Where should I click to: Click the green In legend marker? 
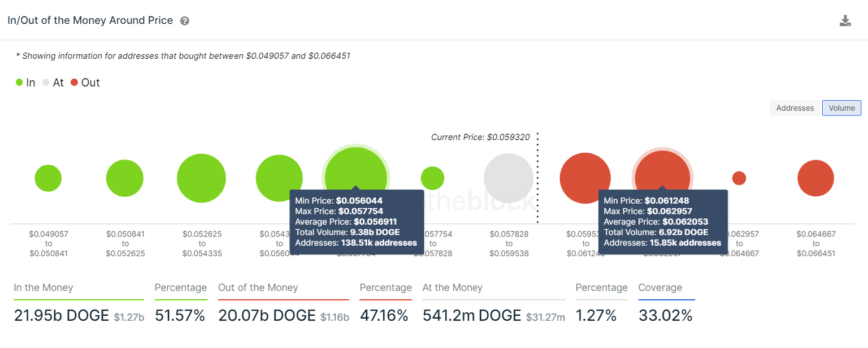[19, 82]
